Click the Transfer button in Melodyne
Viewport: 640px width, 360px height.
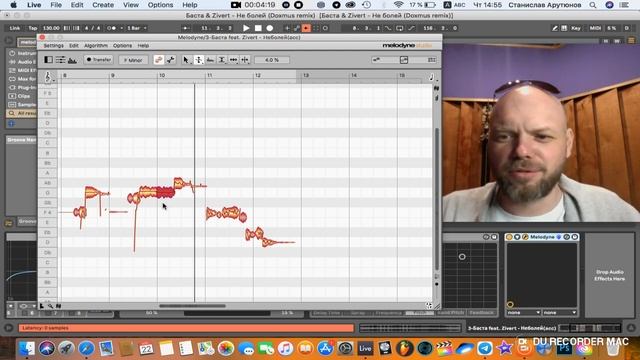tap(98, 60)
